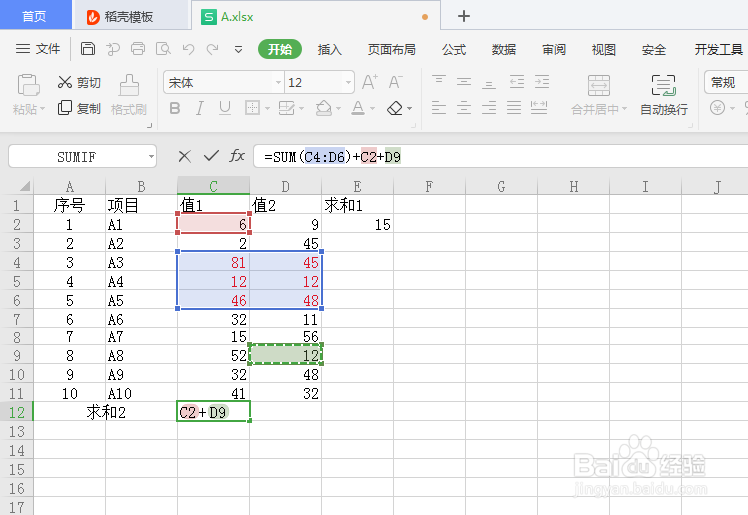Click the fx insert function button
This screenshot has height=515, width=748.
[237, 155]
